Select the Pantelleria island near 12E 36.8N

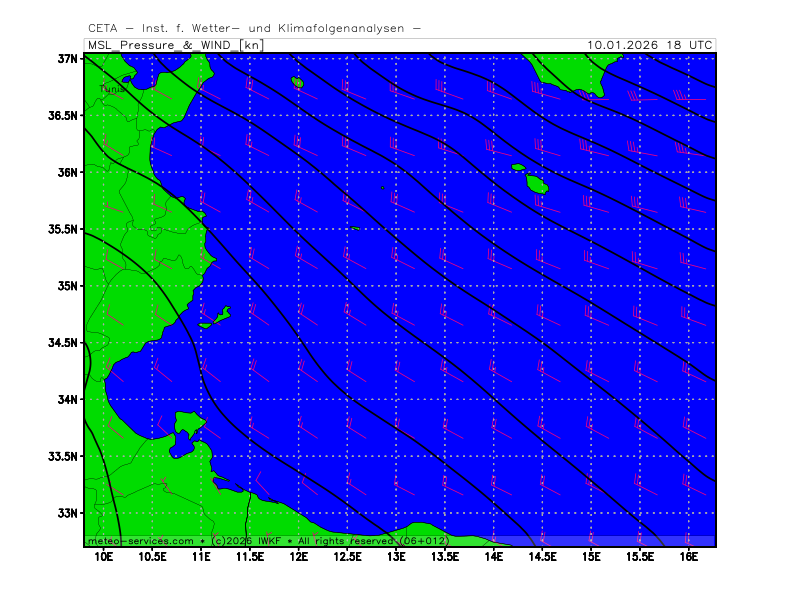coord(297,82)
